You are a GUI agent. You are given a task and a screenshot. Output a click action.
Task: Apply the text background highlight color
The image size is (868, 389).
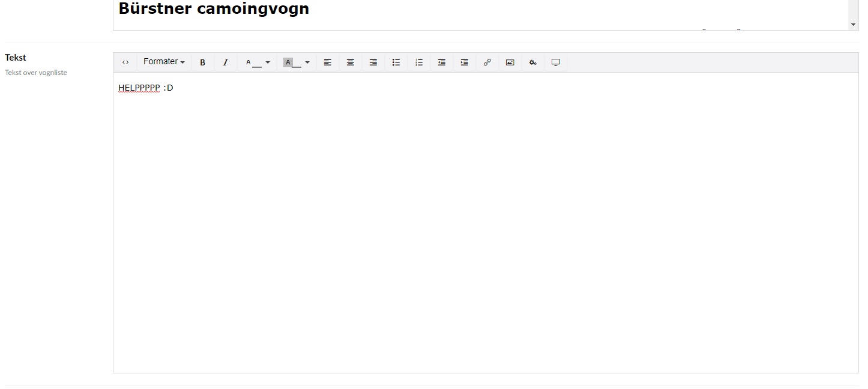(x=292, y=62)
